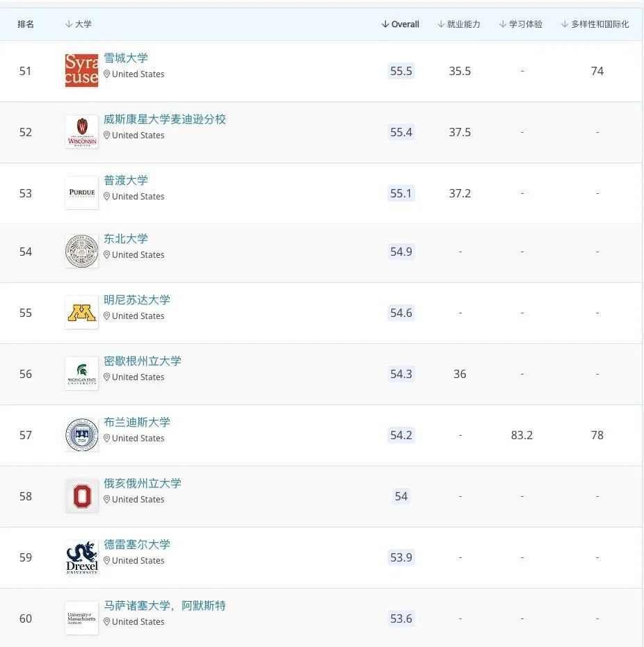Click the location pin icon under 布兰迪斯大学

point(106,439)
